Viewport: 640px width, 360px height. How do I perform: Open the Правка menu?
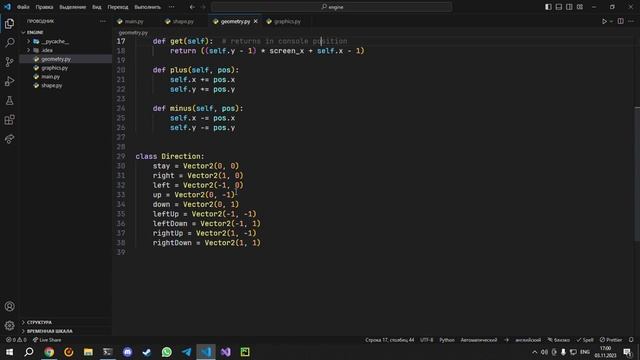click(44, 7)
